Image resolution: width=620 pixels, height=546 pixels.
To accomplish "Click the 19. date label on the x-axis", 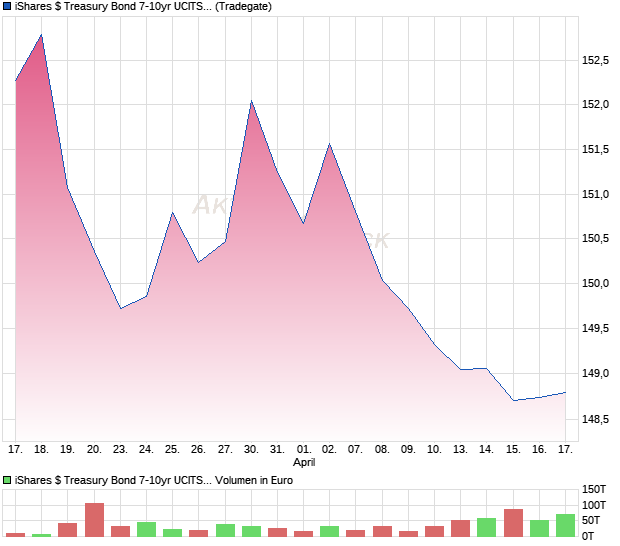I will coord(68,450).
